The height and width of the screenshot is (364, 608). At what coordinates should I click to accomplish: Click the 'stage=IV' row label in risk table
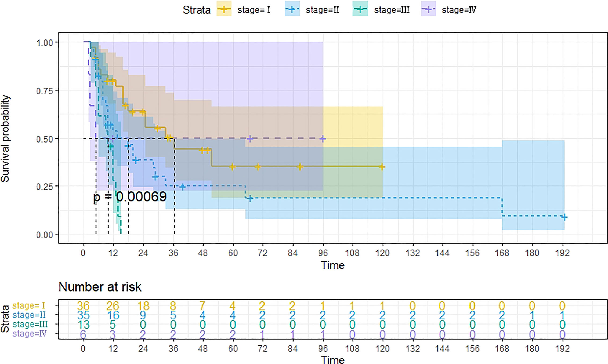pos(30,333)
